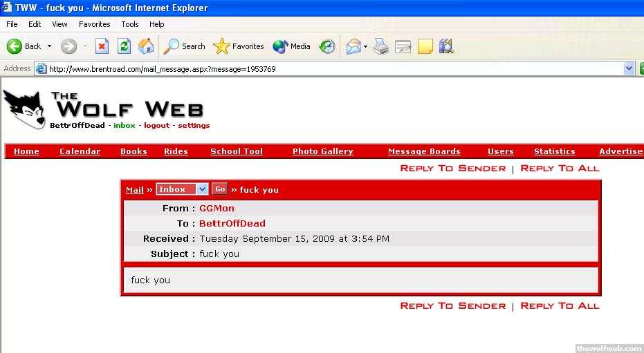Navigate to Message Boards in the nav bar

(424, 151)
